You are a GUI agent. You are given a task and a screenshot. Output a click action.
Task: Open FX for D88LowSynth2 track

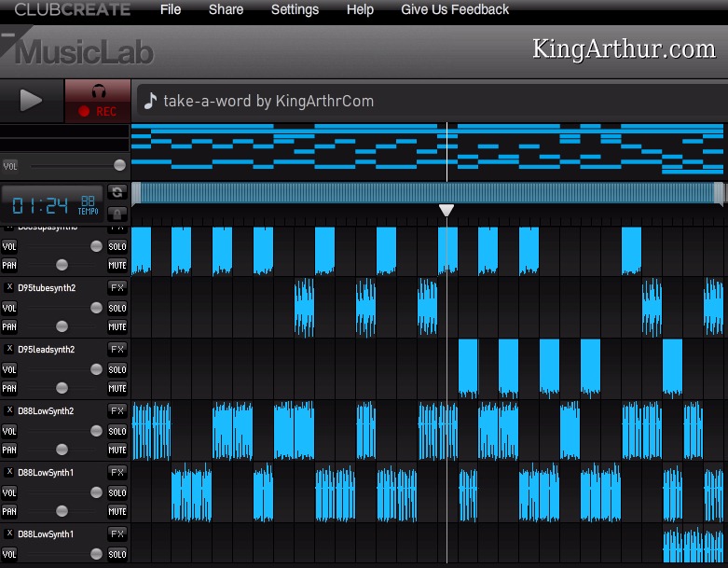117,410
